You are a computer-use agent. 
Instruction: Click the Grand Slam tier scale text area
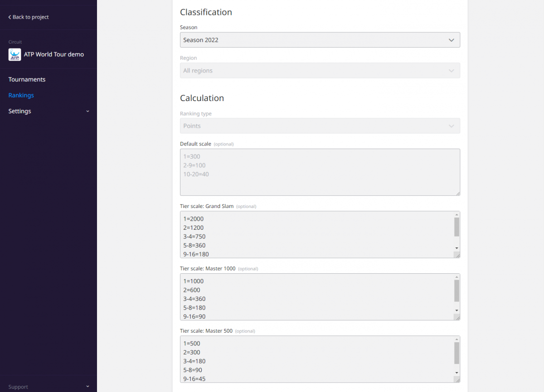pyautogui.click(x=316, y=234)
